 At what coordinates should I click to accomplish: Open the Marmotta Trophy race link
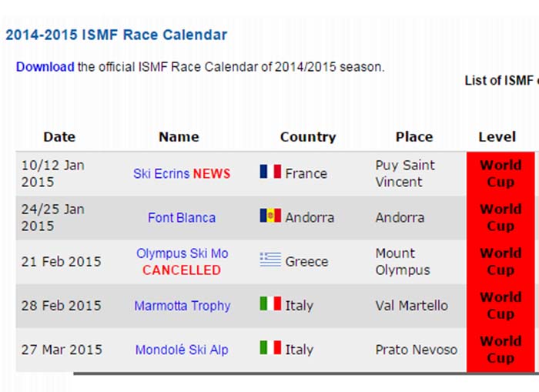182,306
